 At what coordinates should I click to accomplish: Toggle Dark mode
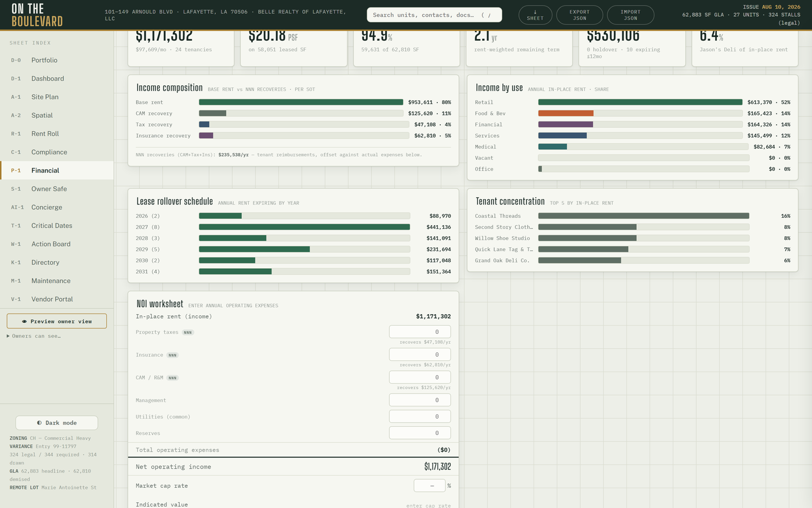57,423
